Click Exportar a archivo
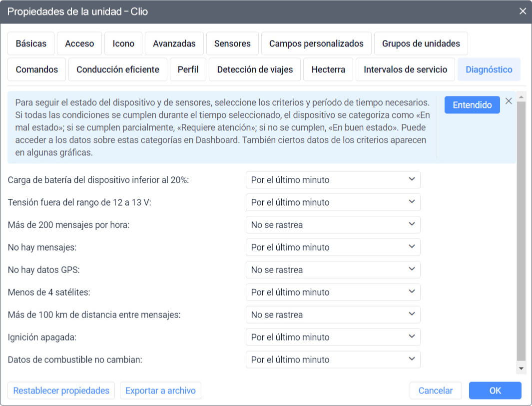This screenshot has width=532, height=406. (160, 391)
